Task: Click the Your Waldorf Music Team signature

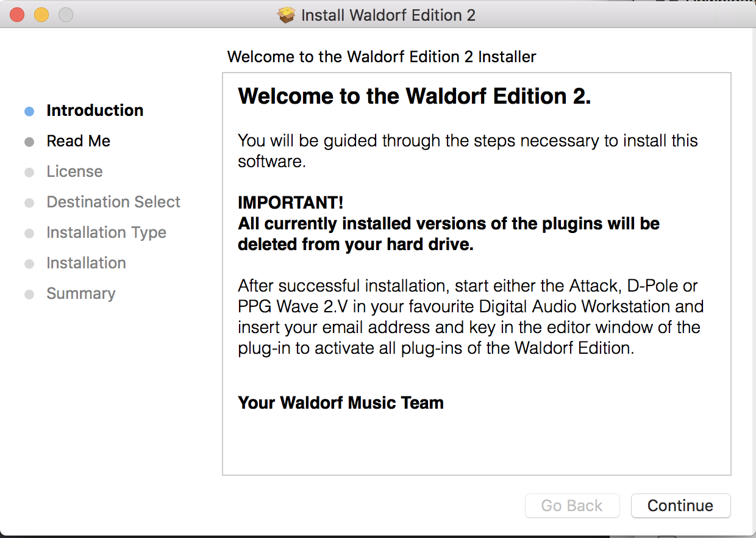Action: (341, 403)
